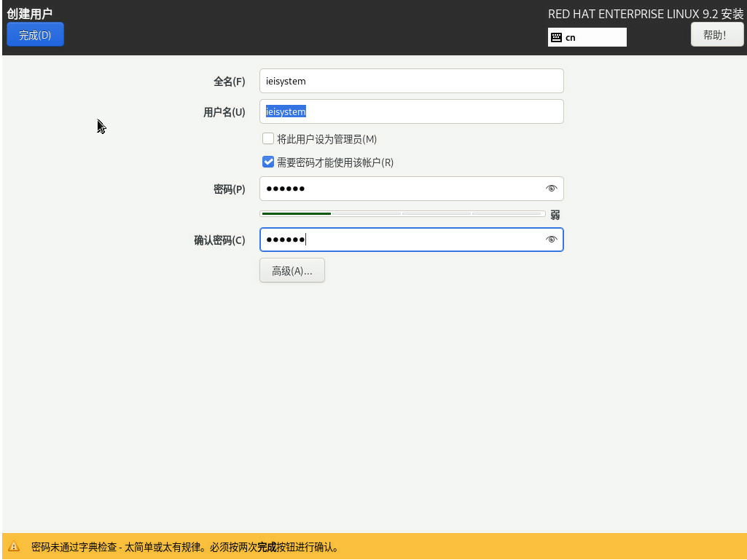Uncheck 需要密码才能使用该帐户 checkbox
The width and height of the screenshot is (747, 560).
pyautogui.click(x=268, y=162)
